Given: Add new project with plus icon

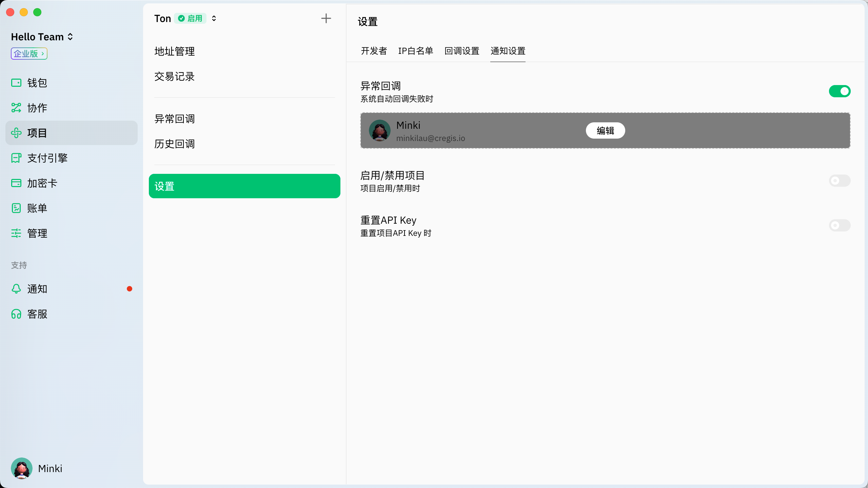Looking at the screenshot, I should point(326,18).
